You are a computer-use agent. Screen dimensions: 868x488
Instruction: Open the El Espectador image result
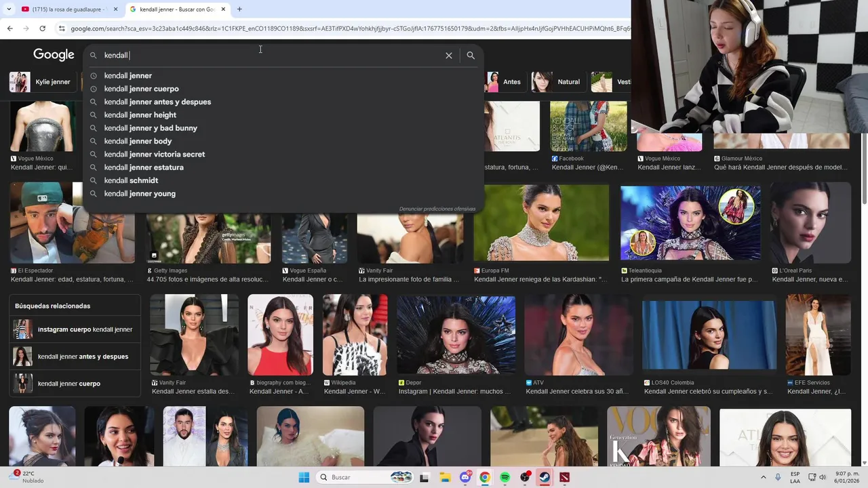point(73,222)
